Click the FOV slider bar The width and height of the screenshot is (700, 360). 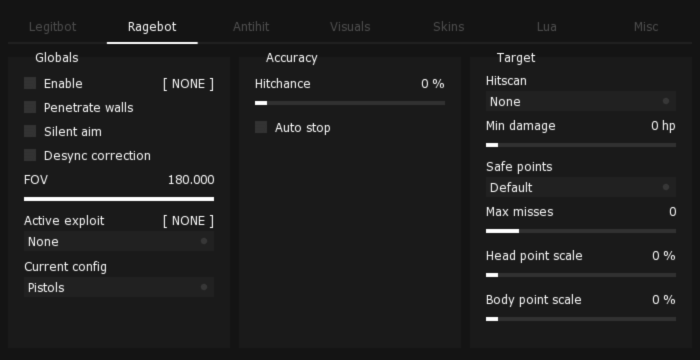[119, 199]
